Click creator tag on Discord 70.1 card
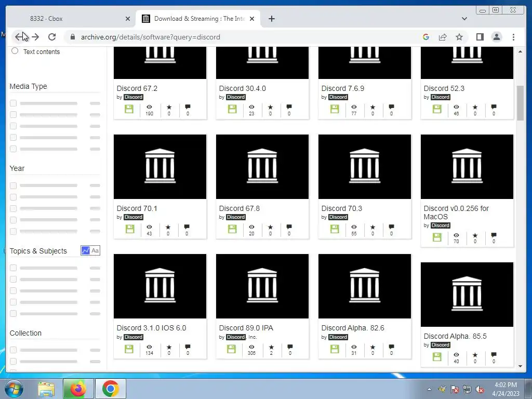The width and height of the screenshot is (532, 399). (x=134, y=217)
